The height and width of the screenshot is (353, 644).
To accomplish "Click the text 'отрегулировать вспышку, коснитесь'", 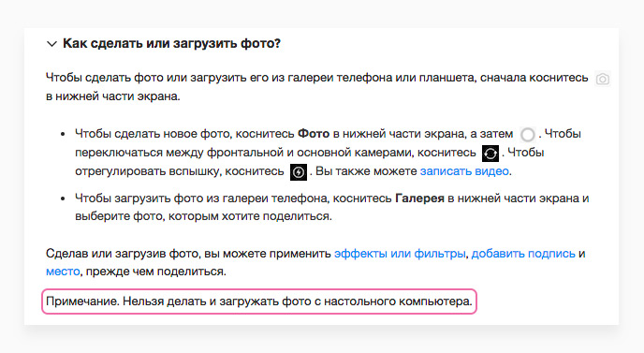I will coord(180,171).
